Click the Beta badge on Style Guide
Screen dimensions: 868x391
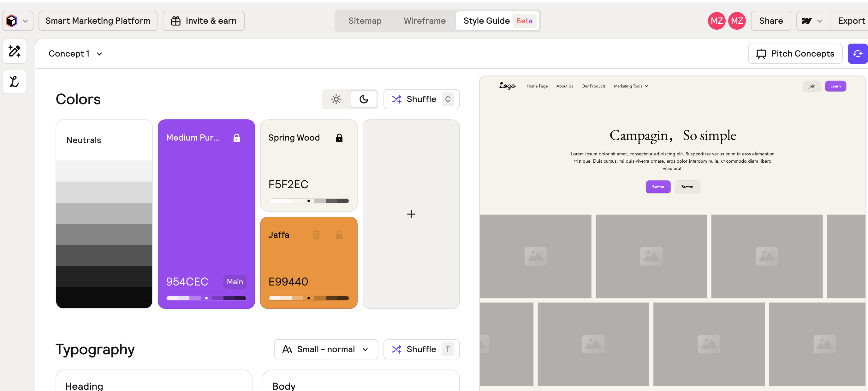(524, 21)
